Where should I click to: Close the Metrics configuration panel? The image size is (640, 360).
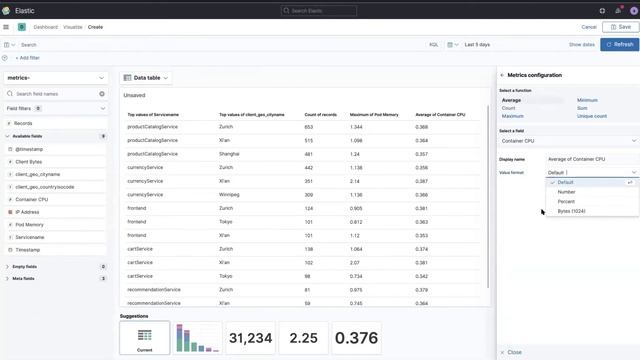tap(511, 352)
